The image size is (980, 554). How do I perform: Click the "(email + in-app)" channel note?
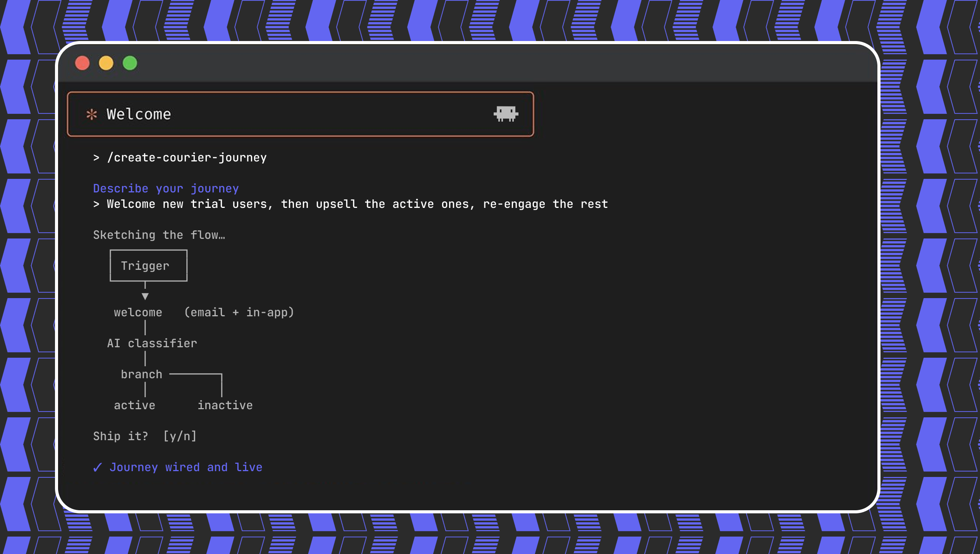(x=239, y=312)
